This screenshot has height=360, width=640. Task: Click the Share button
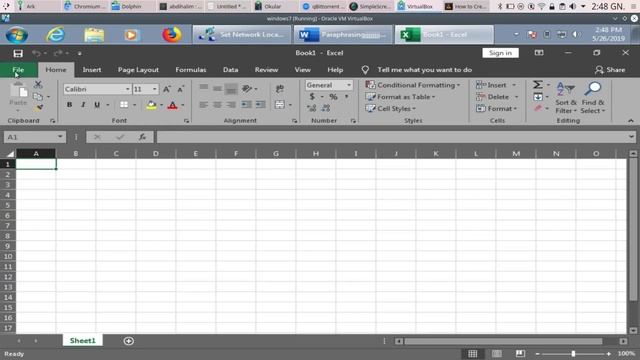coord(610,70)
